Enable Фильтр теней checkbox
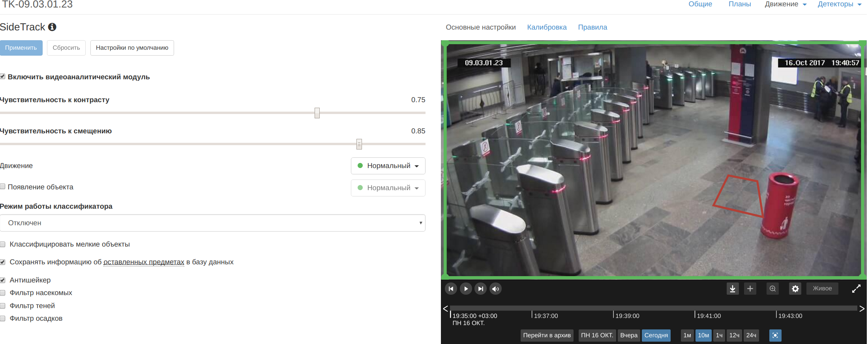Viewport: 868px width, 344px height. [x=3, y=306]
